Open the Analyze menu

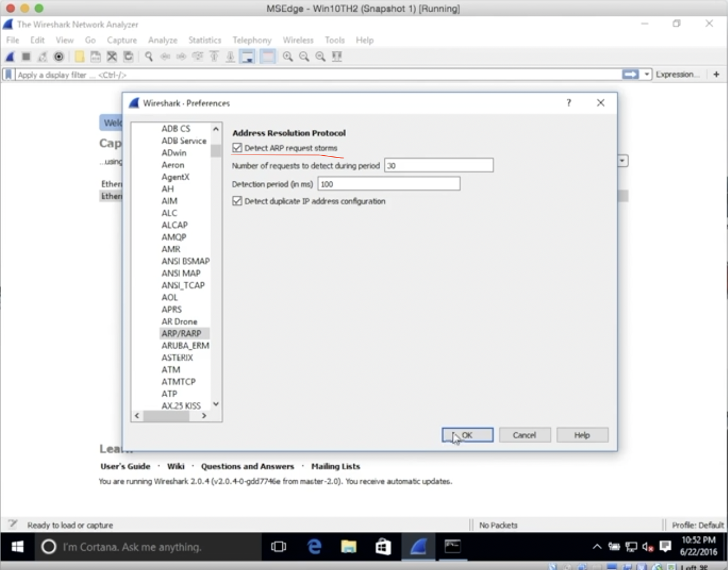163,40
